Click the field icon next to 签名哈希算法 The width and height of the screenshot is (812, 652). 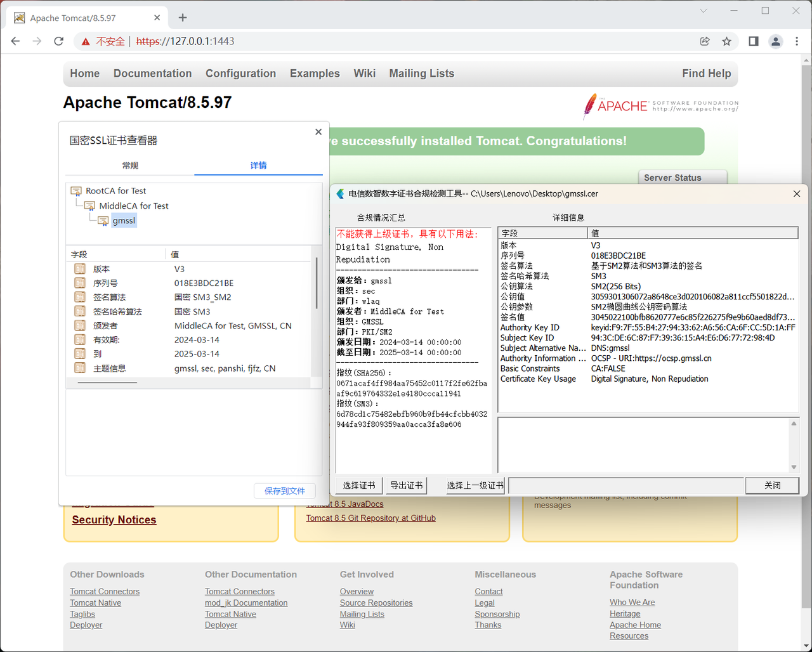80,311
